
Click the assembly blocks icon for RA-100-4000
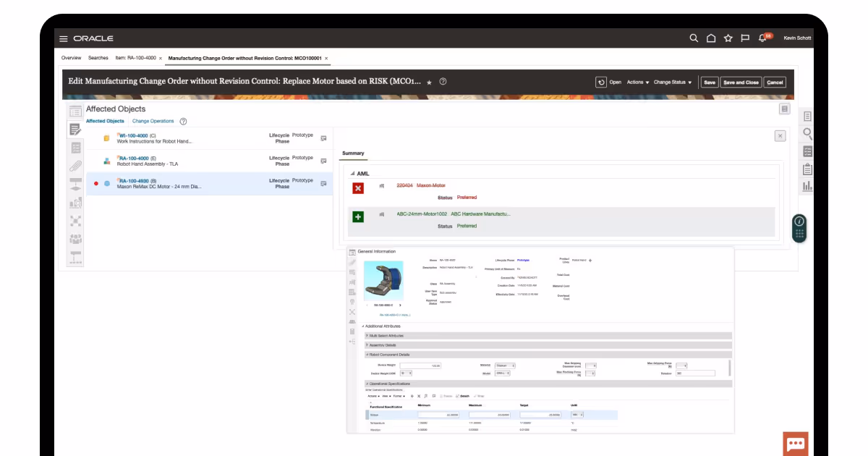106,161
